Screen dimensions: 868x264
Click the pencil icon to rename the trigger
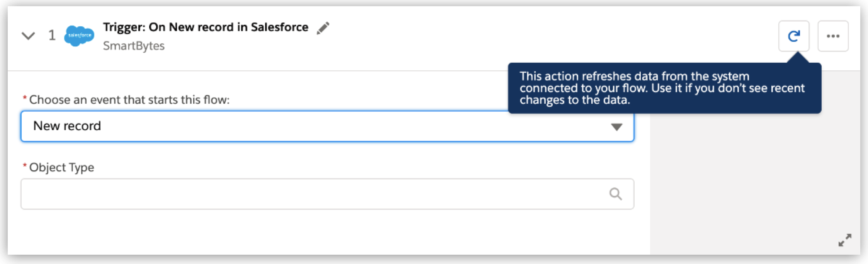pyautogui.click(x=323, y=27)
